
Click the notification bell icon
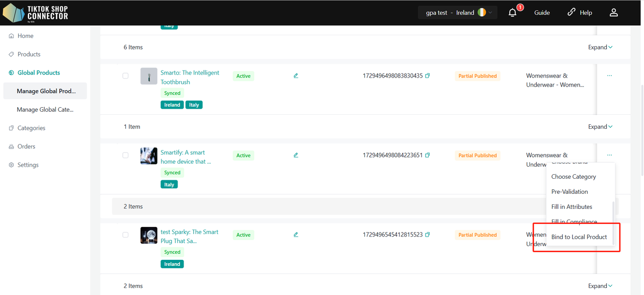click(x=513, y=13)
